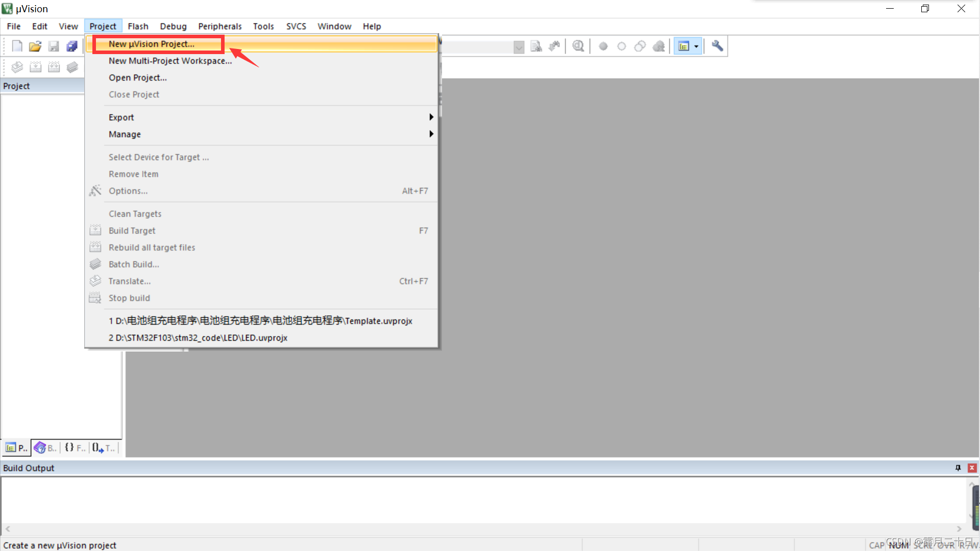Switch to the Functions tab
Image resolution: width=980 pixels, height=551 pixels.
pyautogui.click(x=75, y=448)
